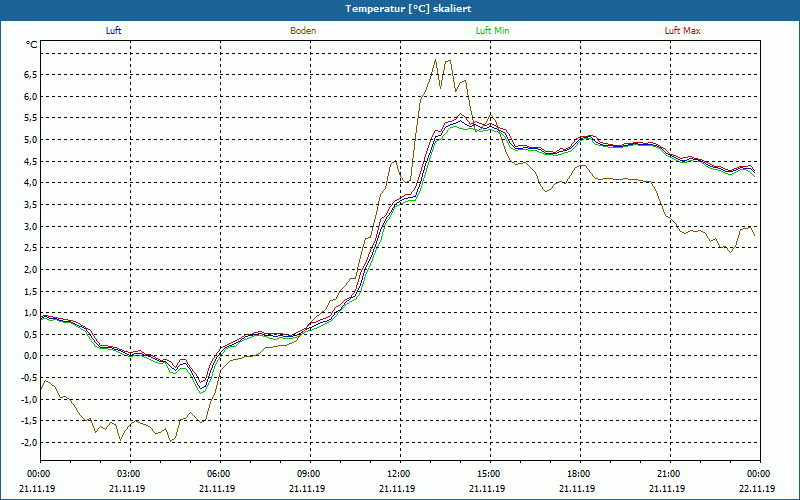Click the chart title 'Temperatur [°C] skaliert'
Viewport: 800px width, 500px height.
(x=408, y=9)
